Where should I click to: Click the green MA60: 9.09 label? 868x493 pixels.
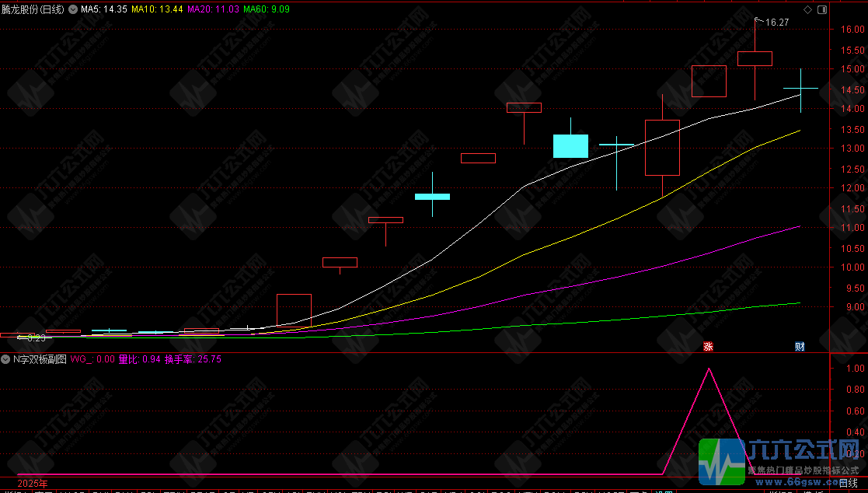(267, 9)
